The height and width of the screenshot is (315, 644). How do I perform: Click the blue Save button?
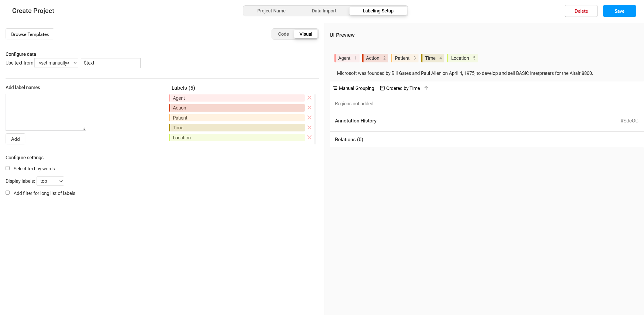(x=619, y=11)
